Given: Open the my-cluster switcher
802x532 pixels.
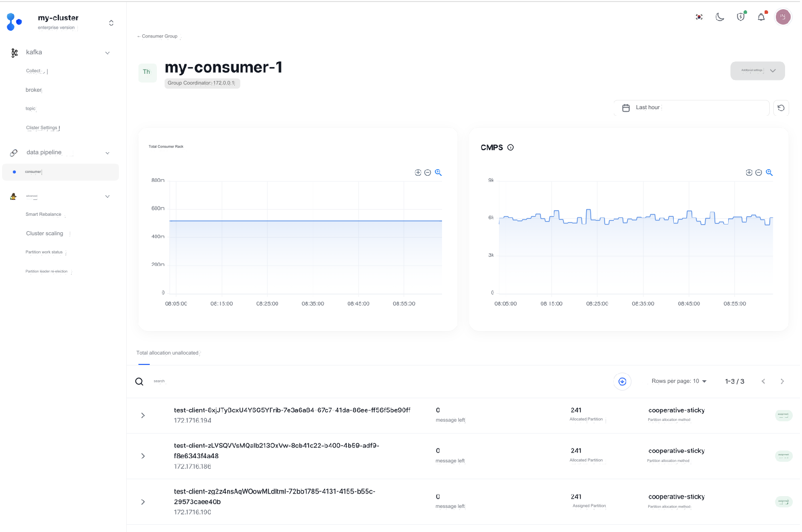Looking at the screenshot, I should [111, 23].
